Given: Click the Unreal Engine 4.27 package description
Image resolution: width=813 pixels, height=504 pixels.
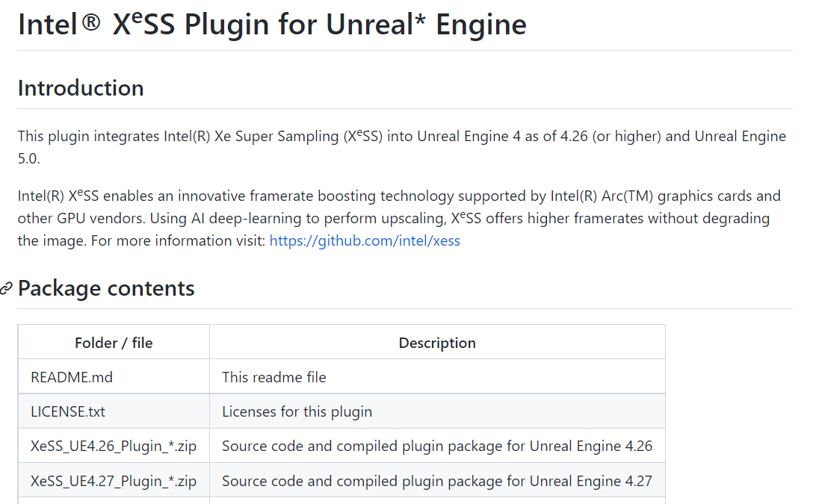Looking at the screenshot, I should pos(437,481).
